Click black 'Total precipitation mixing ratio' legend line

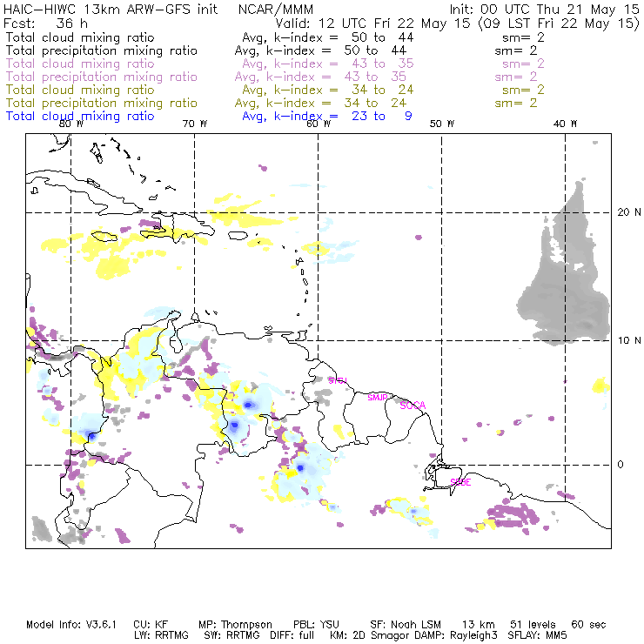pos(102,51)
